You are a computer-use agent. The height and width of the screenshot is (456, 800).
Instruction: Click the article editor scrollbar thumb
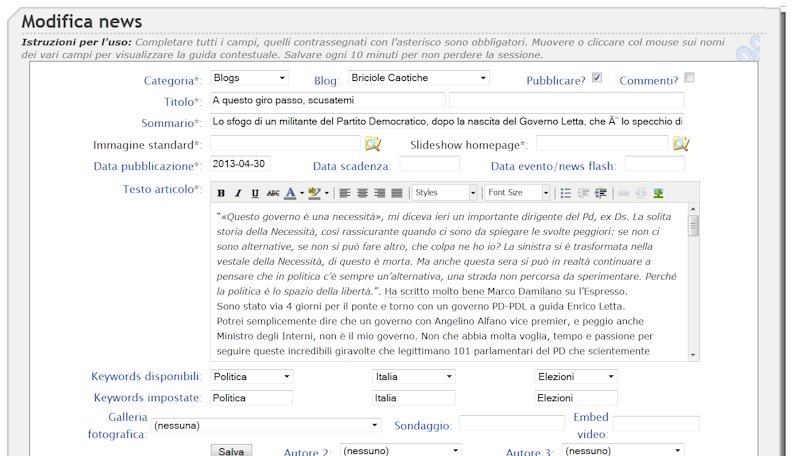pos(693,225)
